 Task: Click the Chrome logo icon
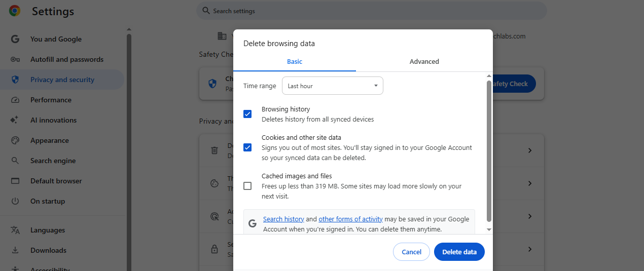[x=15, y=11]
